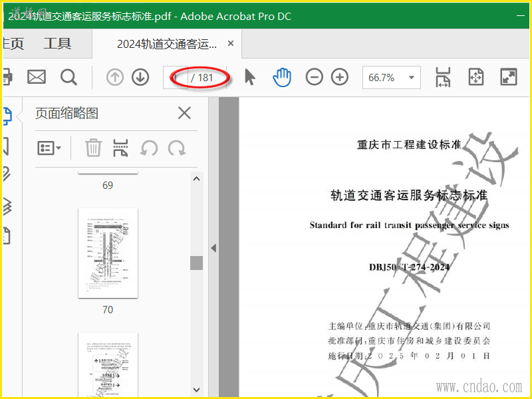Go to next page arrow button

140,77
